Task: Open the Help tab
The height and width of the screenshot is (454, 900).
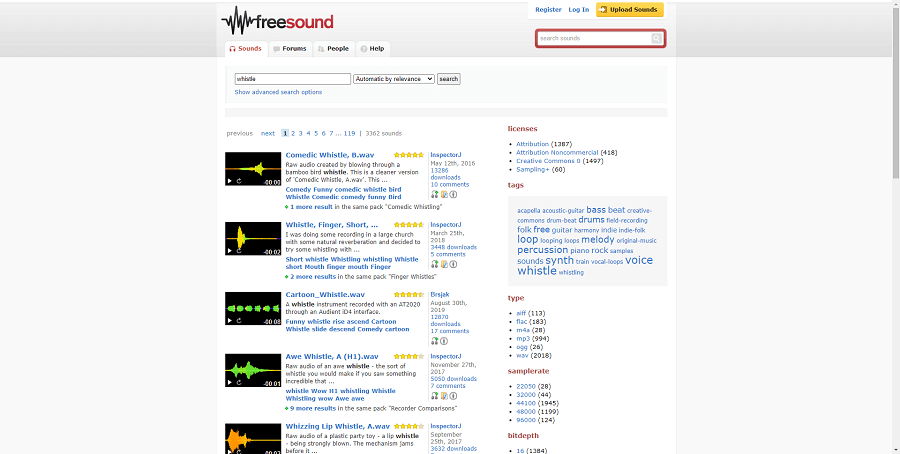Action: (373, 49)
